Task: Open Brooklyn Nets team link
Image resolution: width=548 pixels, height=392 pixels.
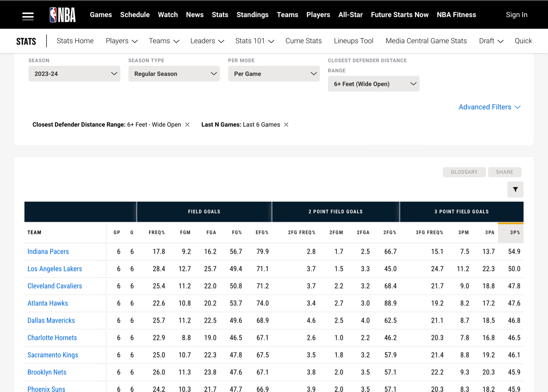Action: 47,372
